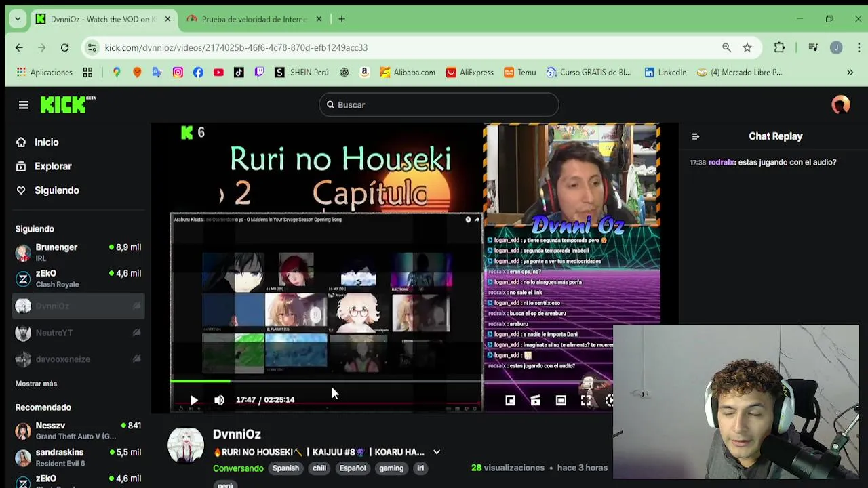The width and height of the screenshot is (868, 488).
Task: Enable picture-in-picture mode on player
Action: click(510, 401)
